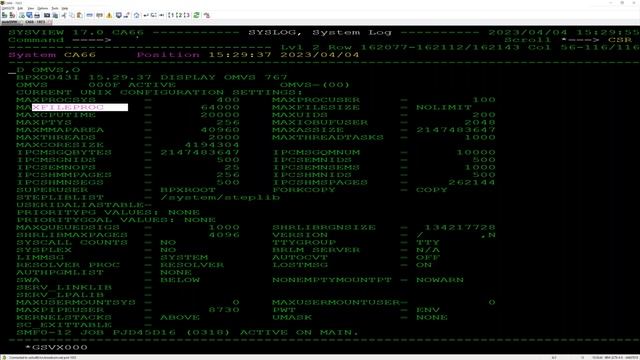This screenshot has width=640, height=360.
Task: Click the bracketed 2 toolbar icon
Action: tap(179, 15)
